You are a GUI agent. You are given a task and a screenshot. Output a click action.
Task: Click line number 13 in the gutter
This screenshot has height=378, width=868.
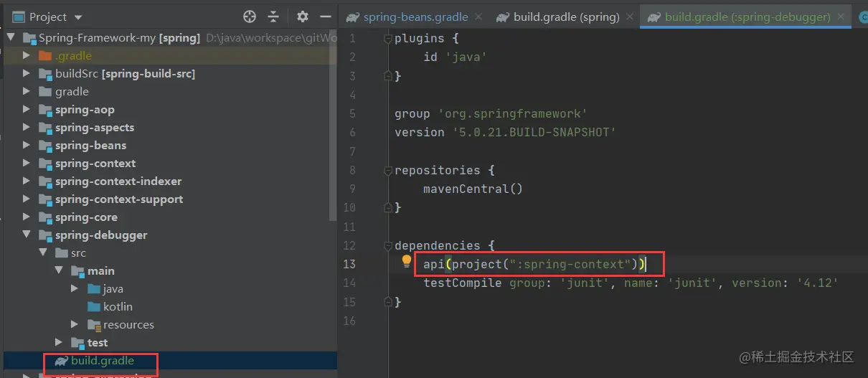[349, 264]
